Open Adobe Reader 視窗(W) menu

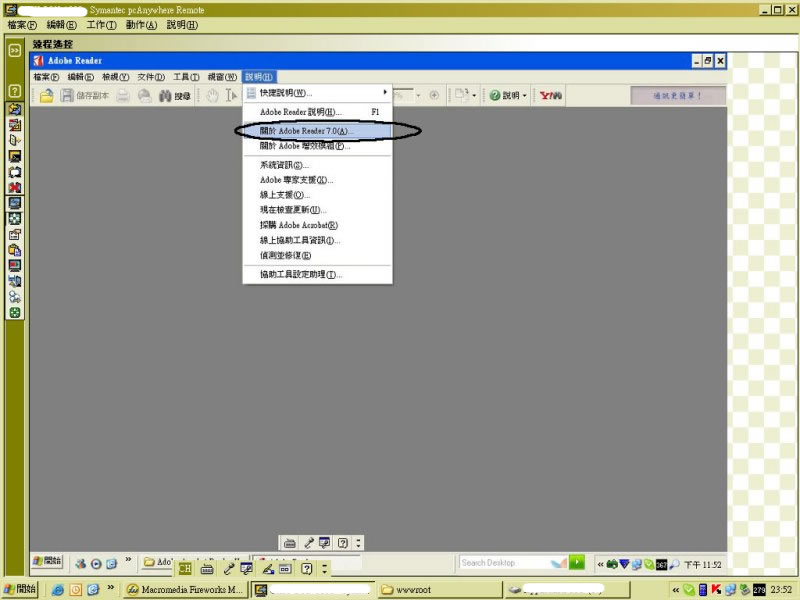tap(222, 77)
